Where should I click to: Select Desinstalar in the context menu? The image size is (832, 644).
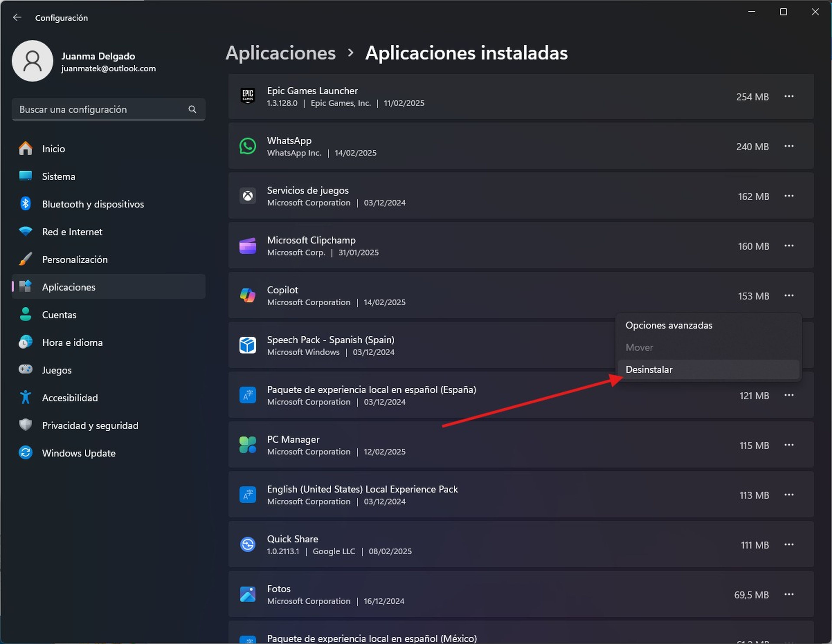[708, 369]
